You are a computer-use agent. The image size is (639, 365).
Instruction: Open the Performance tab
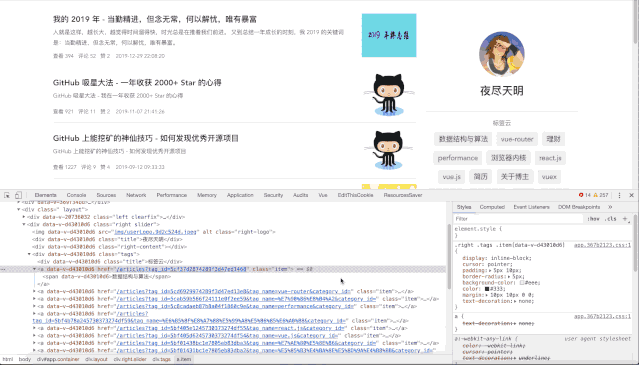[x=172, y=195]
